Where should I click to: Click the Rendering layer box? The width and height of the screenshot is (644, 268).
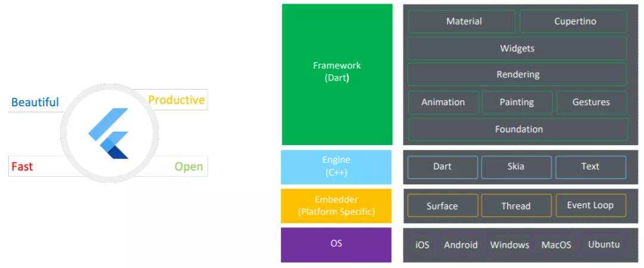coord(517,75)
